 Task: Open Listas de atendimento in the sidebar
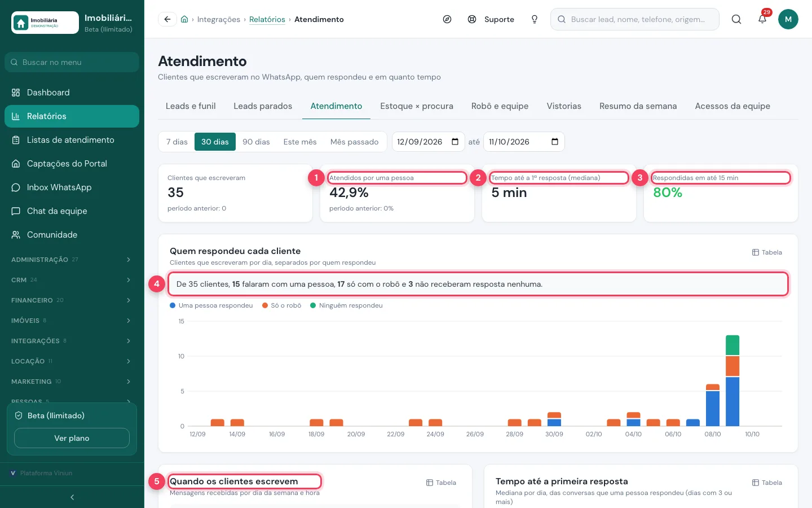pyautogui.click(x=72, y=140)
